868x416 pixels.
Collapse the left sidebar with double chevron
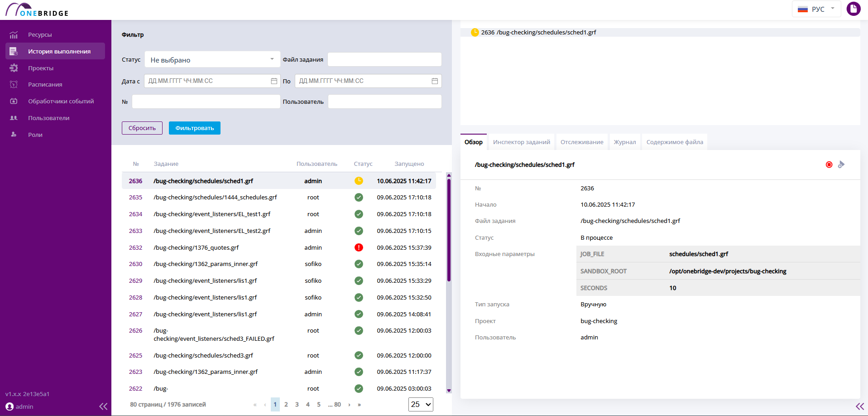tap(103, 406)
